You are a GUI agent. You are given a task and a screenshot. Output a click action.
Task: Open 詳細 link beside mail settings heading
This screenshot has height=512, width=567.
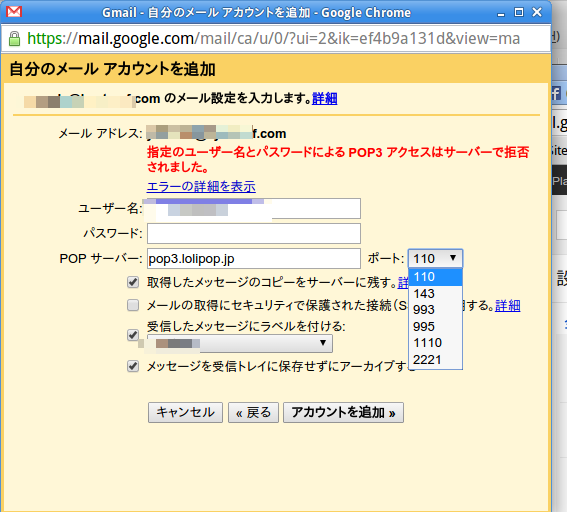click(x=325, y=98)
